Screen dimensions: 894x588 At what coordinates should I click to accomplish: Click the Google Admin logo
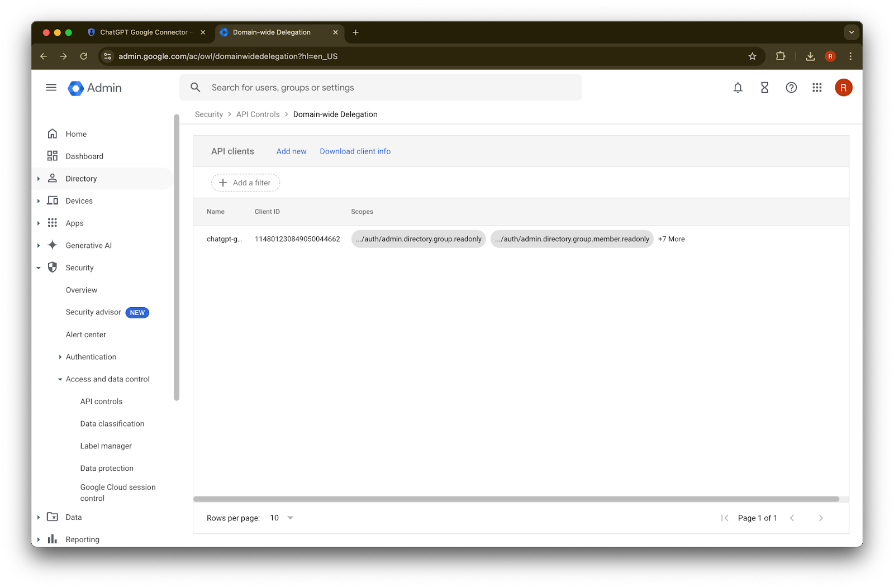point(94,88)
